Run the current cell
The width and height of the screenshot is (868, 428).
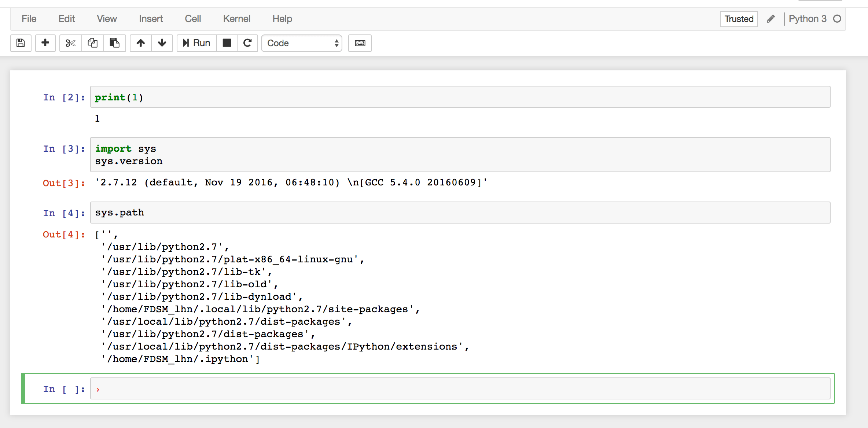[x=197, y=43]
